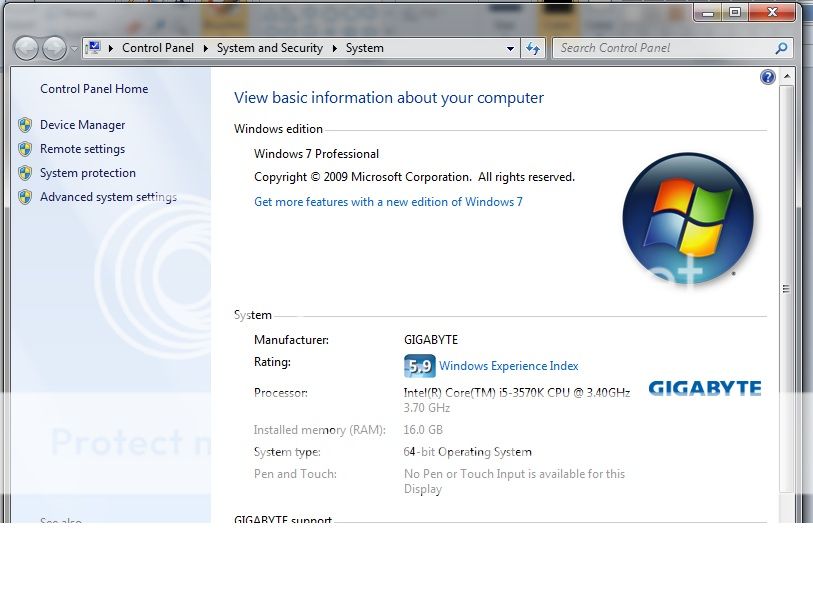Open System protection link

click(88, 173)
